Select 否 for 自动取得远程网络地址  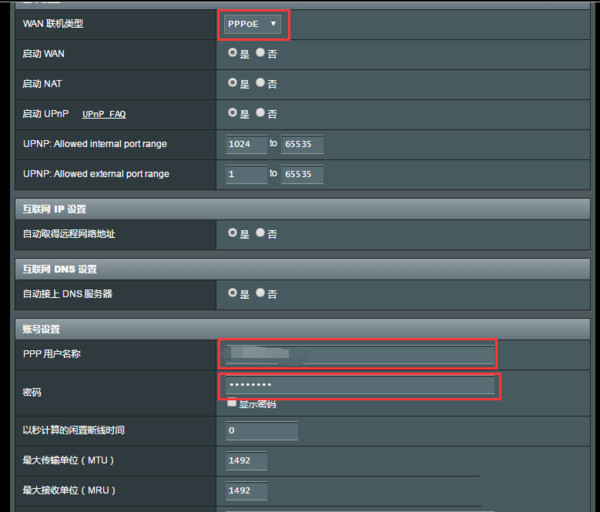point(260,233)
